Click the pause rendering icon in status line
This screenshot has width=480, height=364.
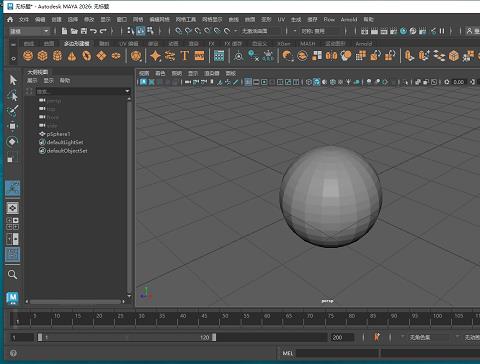pyautogui.click(x=442, y=31)
